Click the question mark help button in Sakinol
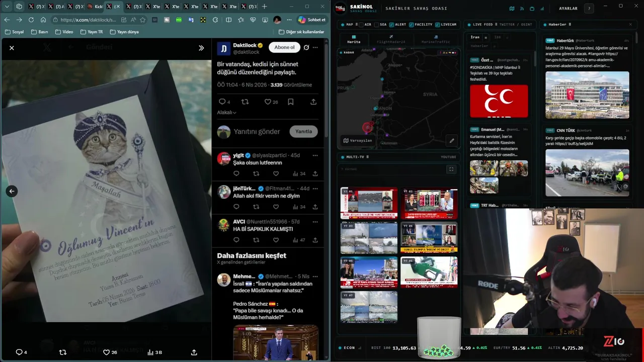Viewport: 644px width, 362px height. (x=589, y=9)
